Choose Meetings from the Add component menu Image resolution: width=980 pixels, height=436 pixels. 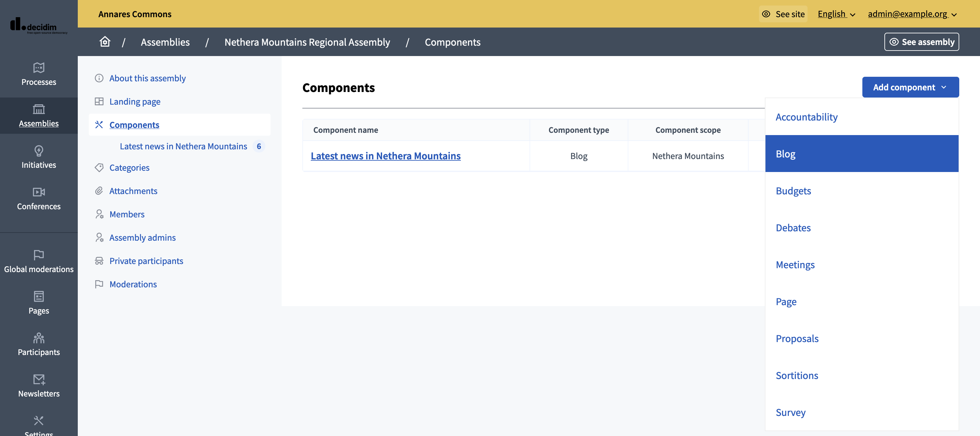pyautogui.click(x=795, y=265)
